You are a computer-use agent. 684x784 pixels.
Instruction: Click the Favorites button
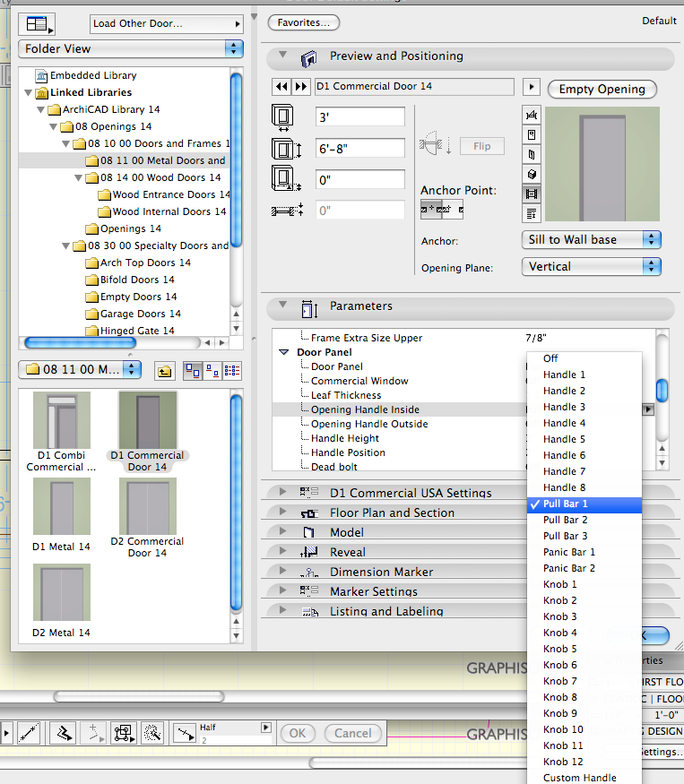click(x=304, y=22)
